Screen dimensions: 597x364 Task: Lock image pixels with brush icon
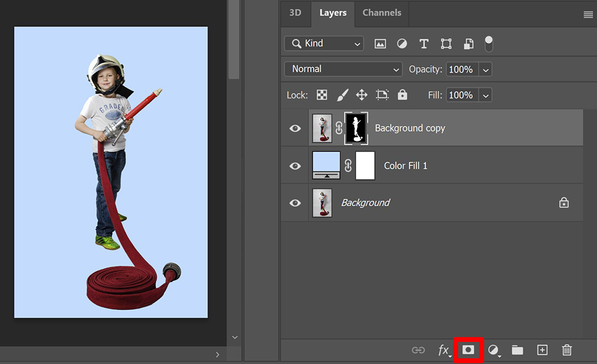(x=343, y=95)
